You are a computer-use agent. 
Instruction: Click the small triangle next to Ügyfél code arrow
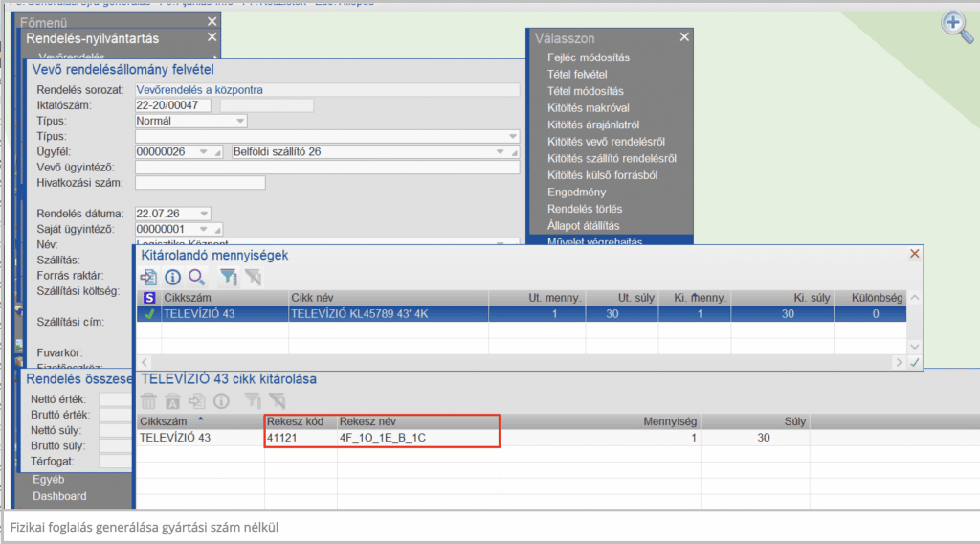tap(217, 152)
